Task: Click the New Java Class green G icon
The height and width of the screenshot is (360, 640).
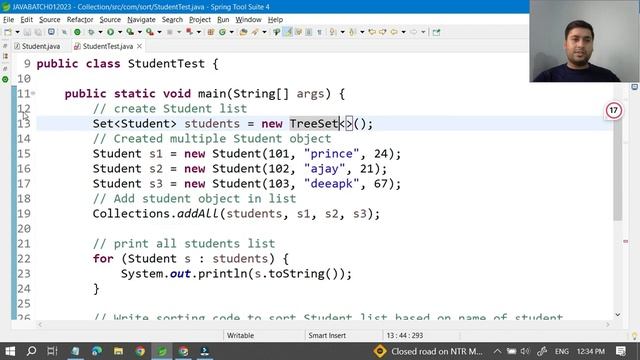Action: pyautogui.click(x=222, y=32)
